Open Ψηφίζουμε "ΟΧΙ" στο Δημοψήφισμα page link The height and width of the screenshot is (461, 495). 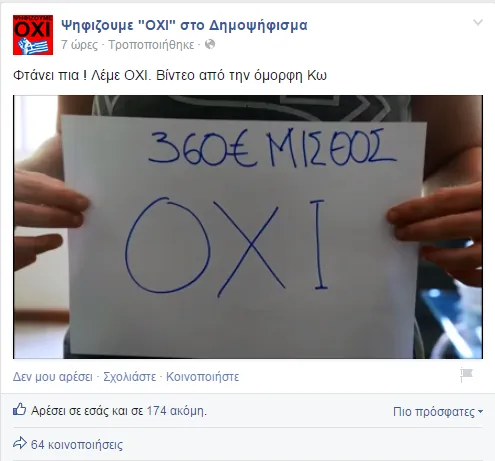point(184,25)
